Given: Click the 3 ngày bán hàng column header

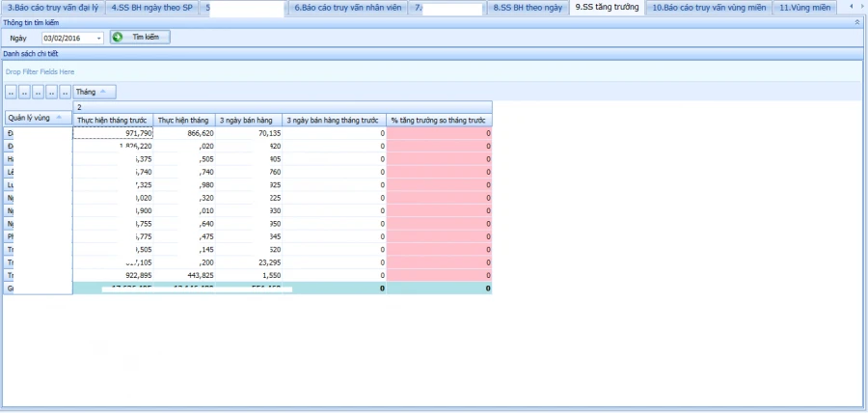Looking at the screenshot, I should [x=249, y=120].
